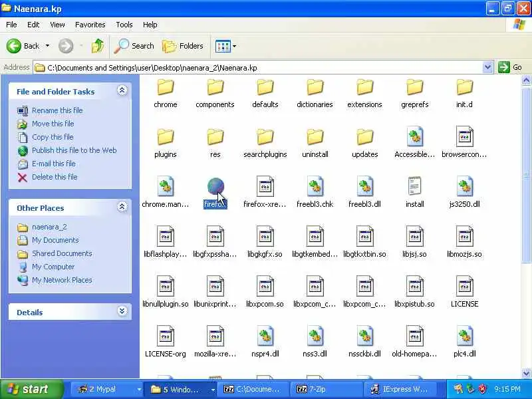Select the chrome folder icon
Image resolution: width=532 pixels, height=399 pixels.
pos(165,87)
